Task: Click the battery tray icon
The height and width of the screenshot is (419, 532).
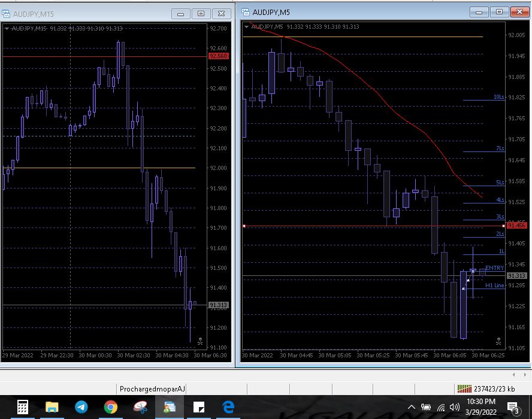Action: (426, 407)
